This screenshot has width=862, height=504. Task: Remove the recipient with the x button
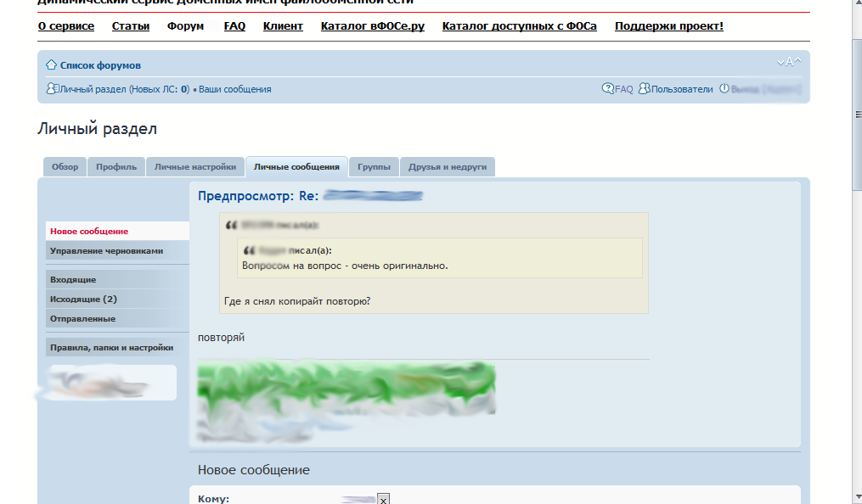click(x=383, y=499)
